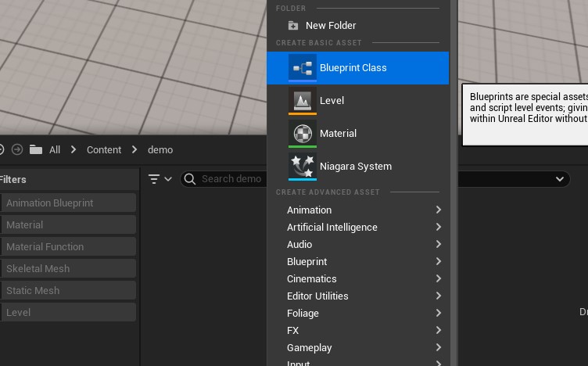Click the Filters panel header
Viewport: 588px width, 366px height.
70,179
